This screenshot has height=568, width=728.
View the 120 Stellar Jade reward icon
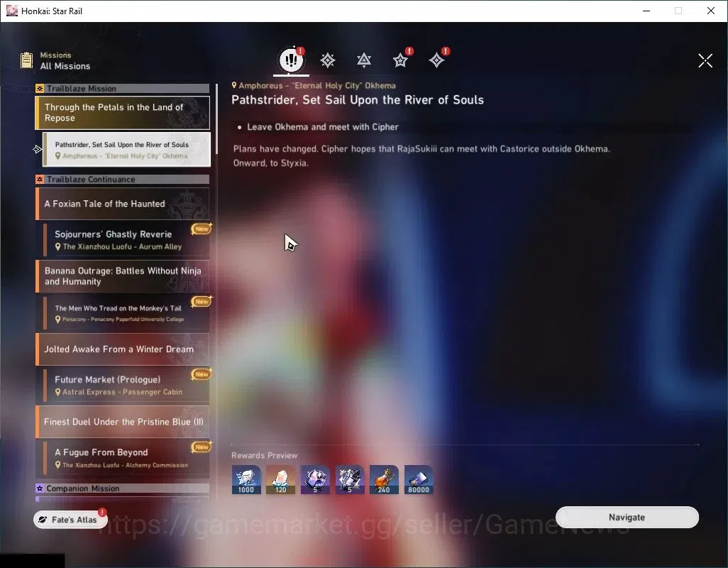pyautogui.click(x=281, y=480)
